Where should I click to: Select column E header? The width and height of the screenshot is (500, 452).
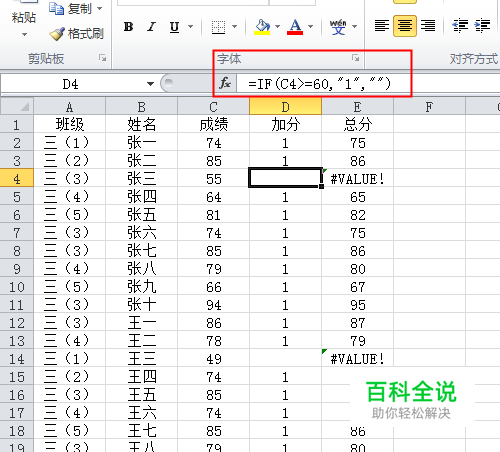tap(357, 107)
